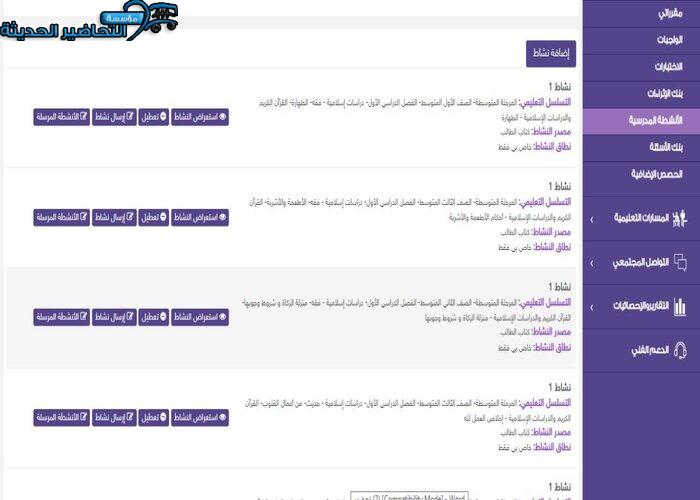Click the التواصل المجتمعي chat bubbles icon
700x500 pixels.
[680, 262]
